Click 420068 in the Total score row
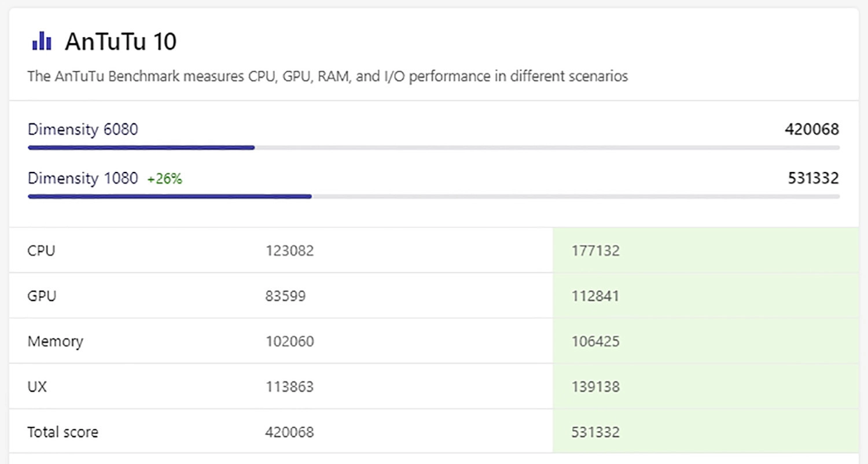Viewport: 868px width, 464px height. (x=290, y=432)
